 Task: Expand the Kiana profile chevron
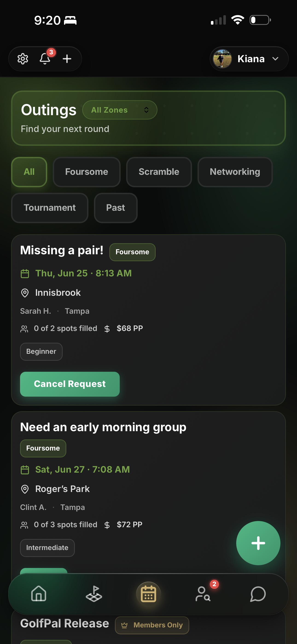point(276,59)
